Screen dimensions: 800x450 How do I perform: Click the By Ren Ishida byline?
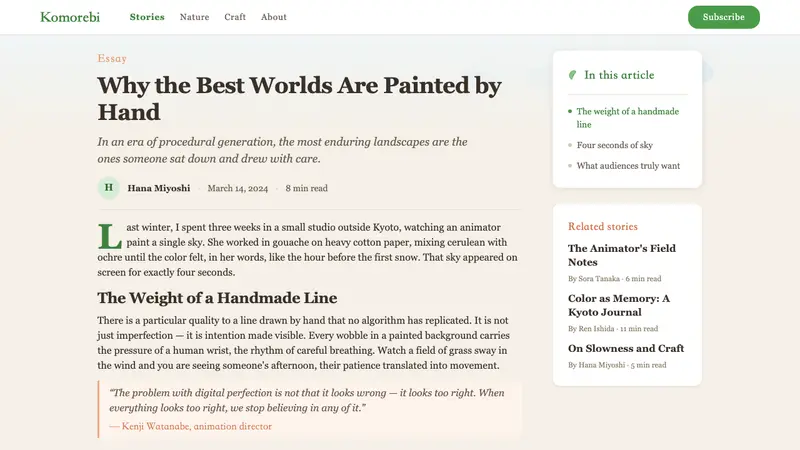(x=613, y=329)
